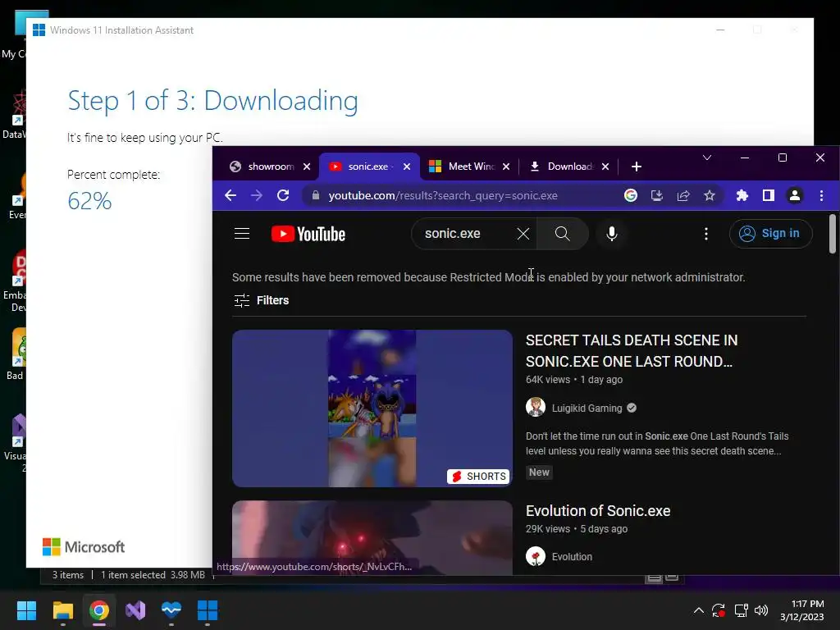Close the Downloads tab
The image size is (840, 630).
point(605,167)
